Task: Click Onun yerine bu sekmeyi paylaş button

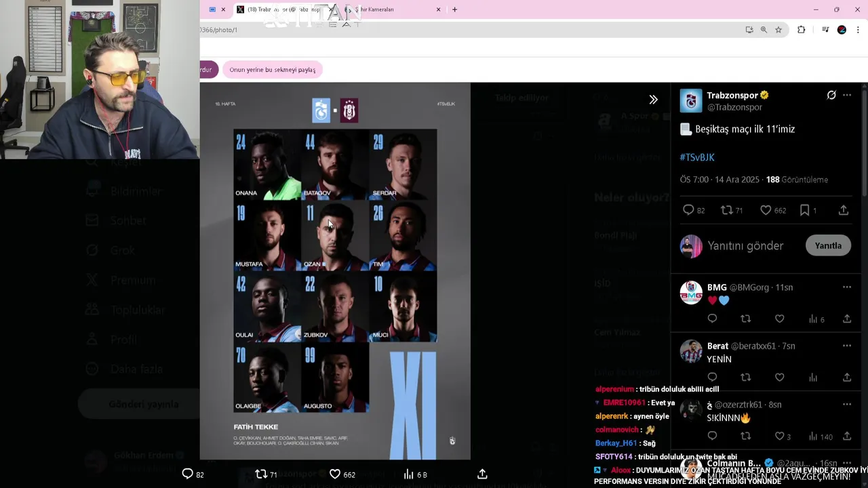Action: click(272, 70)
